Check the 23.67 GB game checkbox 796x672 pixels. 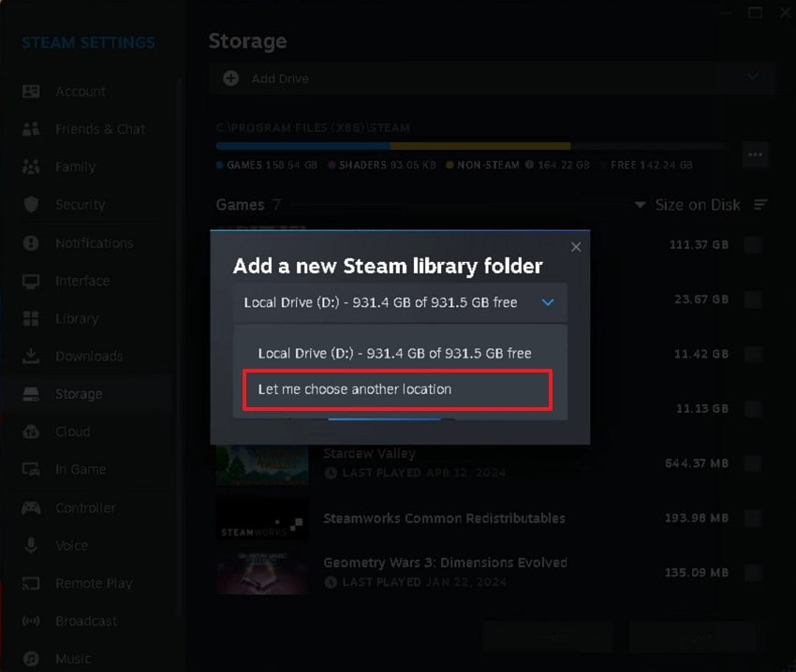(x=753, y=299)
